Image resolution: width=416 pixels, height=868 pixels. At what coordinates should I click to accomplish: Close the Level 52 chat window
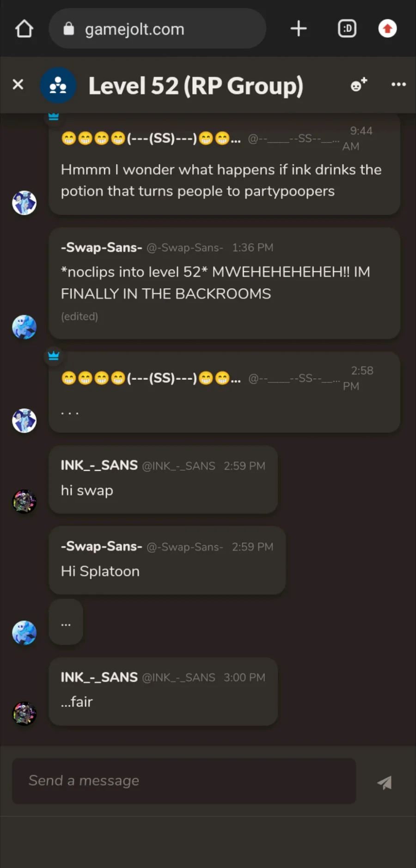coord(18,85)
